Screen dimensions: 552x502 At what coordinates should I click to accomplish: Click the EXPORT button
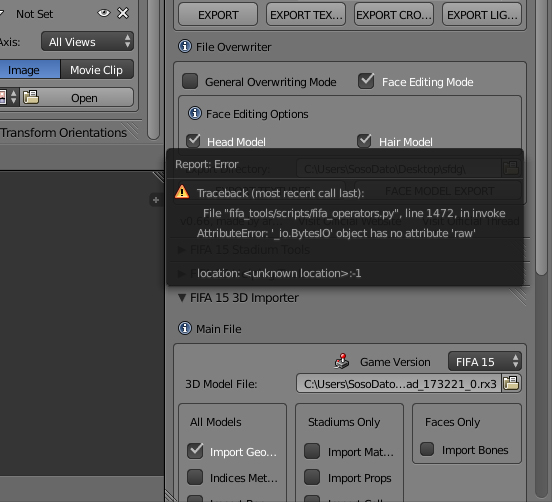(218, 15)
